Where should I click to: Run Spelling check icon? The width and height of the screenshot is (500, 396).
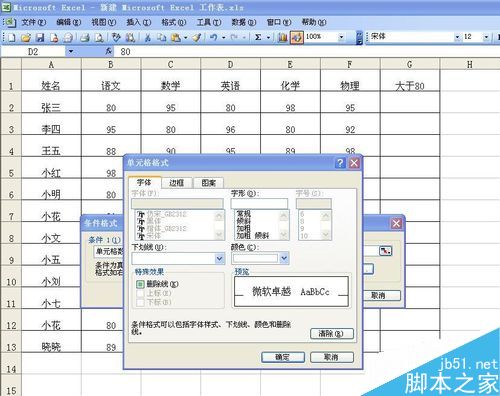(116, 38)
